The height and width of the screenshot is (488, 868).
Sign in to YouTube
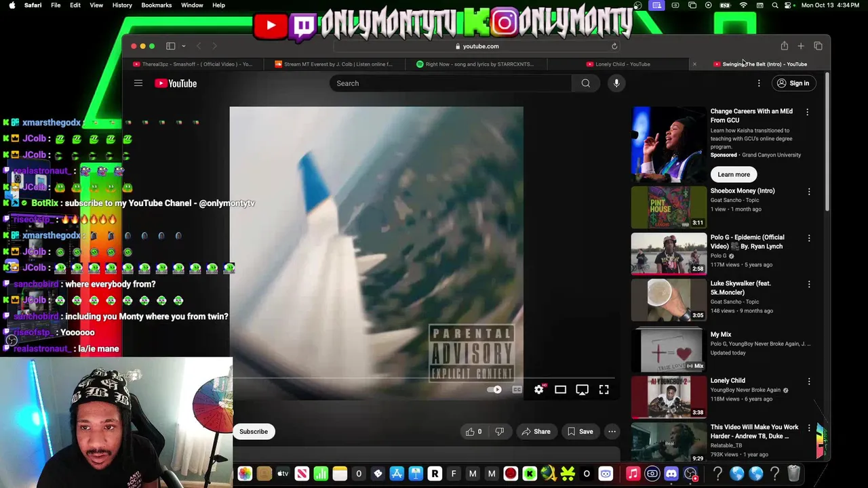[x=793, y=83]
